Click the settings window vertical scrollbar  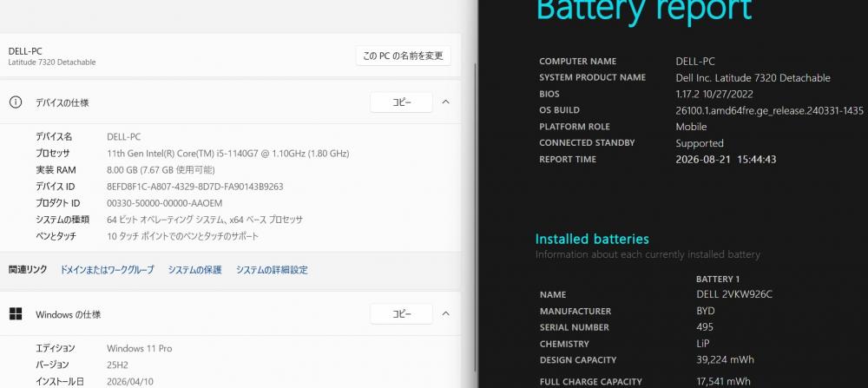click(x=475, y=216)
